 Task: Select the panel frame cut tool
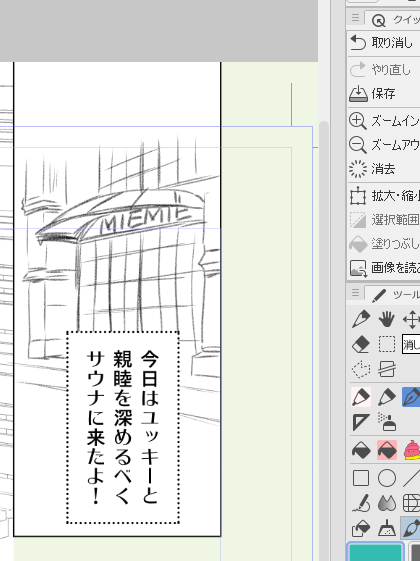coord(387,369)
